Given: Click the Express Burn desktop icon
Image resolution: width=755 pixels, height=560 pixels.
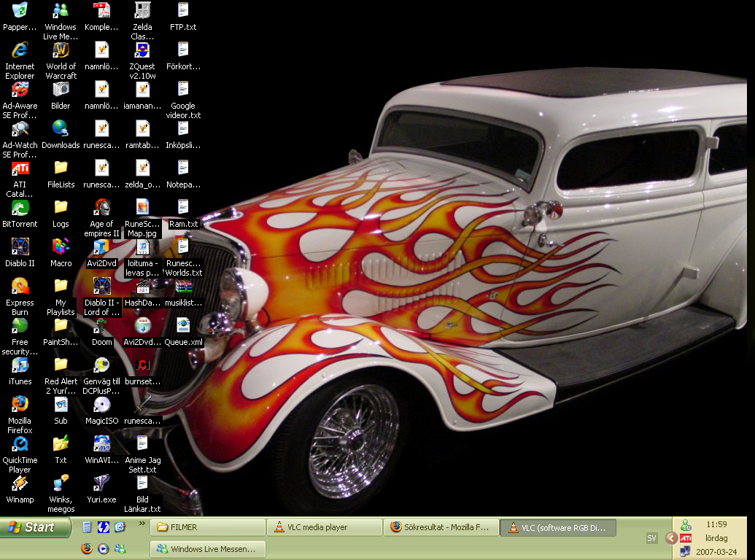Looking at the screenshot, I should point(20,287).
